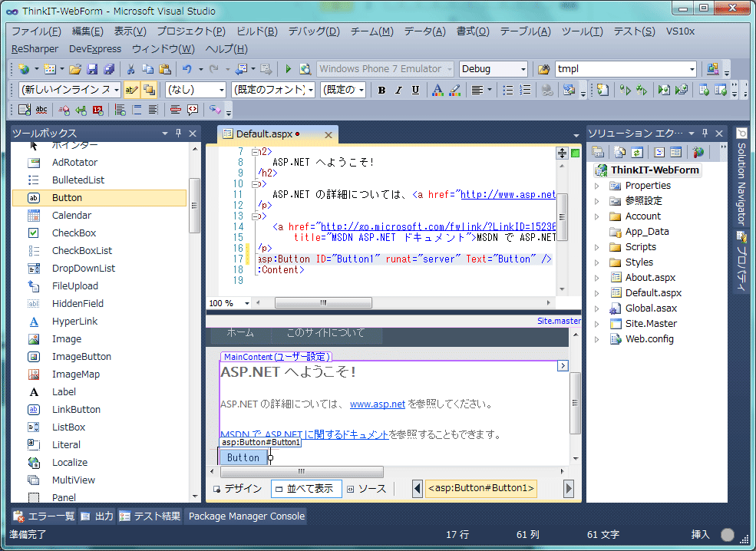Open the Debug configuration dropdown
Viewport: 756px width, 551px height.
click(523, 69)
